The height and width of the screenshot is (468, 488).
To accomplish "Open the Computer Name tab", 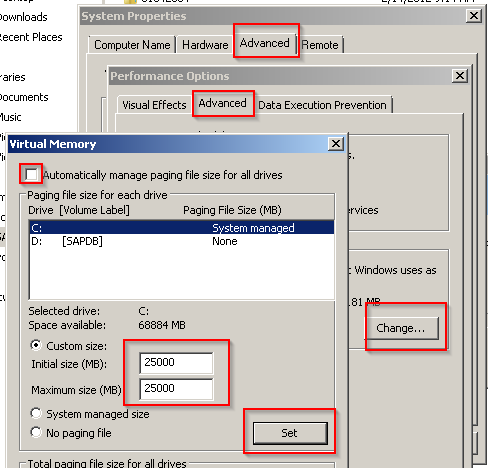I will (x=132, y=45).
